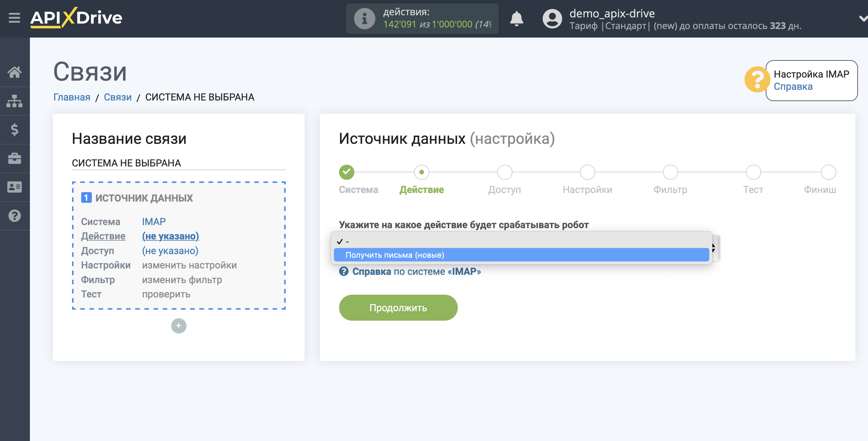Click the ApiX-Drive logo
Screen dimensions: 868x441
[x=76, y=17]
